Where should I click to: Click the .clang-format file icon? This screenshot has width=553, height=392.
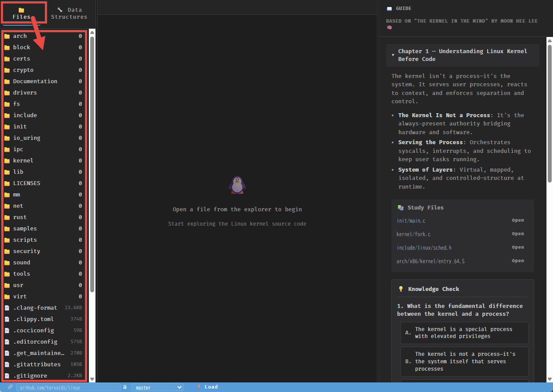coord(7,308)
